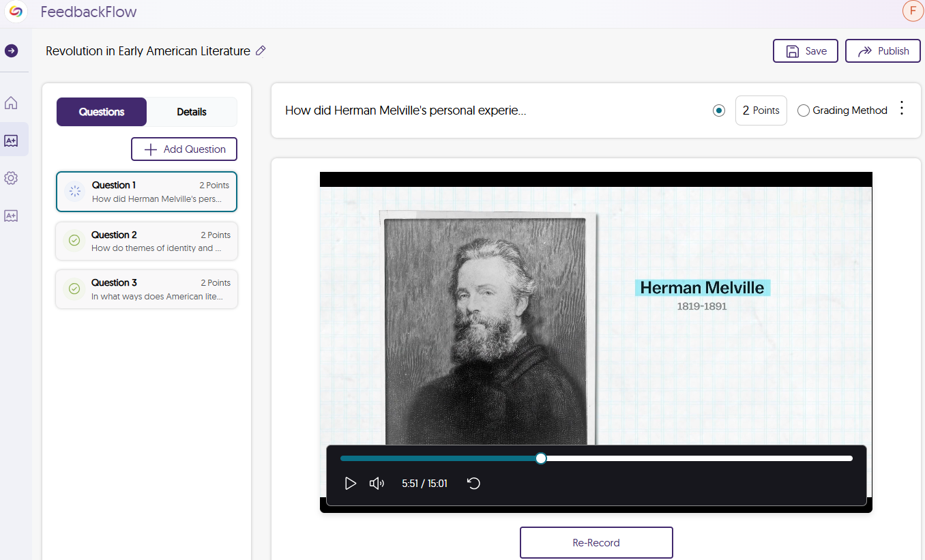Click the 2 Points input box
Viewport: 925px width, 560px height.
761,110
